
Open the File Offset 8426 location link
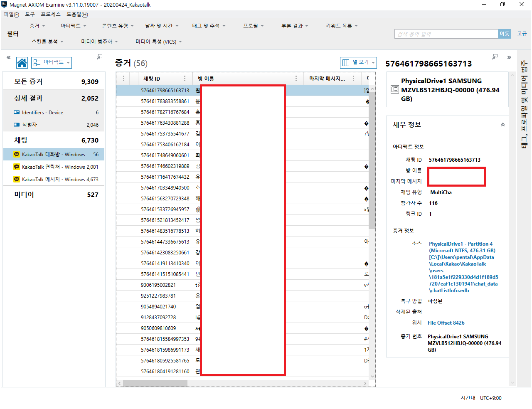click(x=446, y=323)
